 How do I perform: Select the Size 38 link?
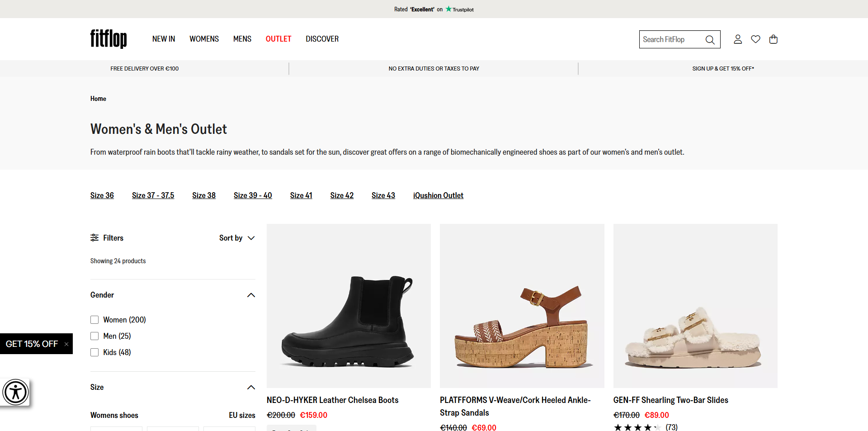pyautogui.click(x=204, y=195)
